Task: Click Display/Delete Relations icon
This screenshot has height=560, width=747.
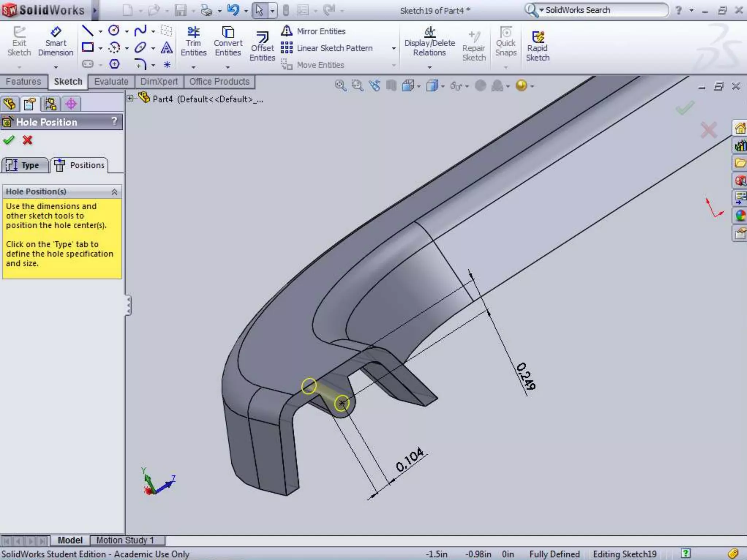Action: 430,42
